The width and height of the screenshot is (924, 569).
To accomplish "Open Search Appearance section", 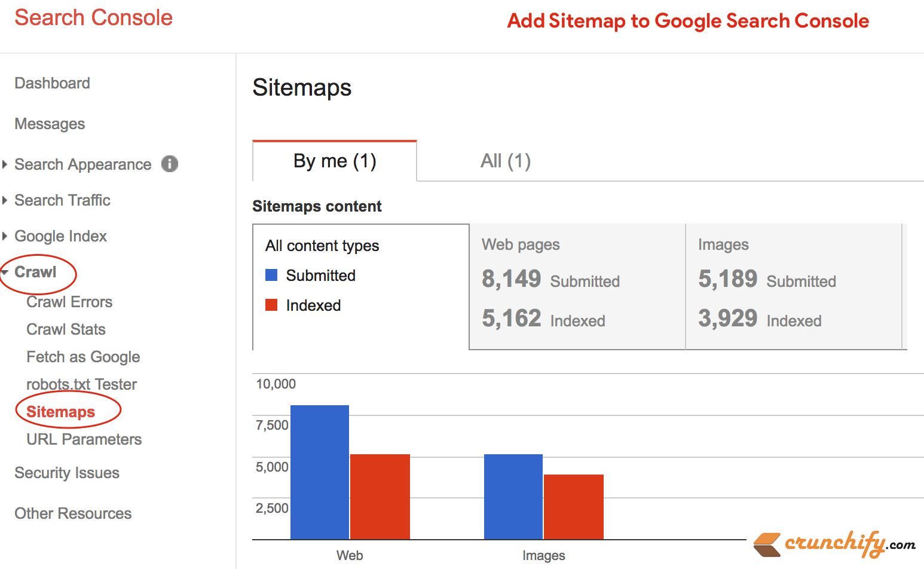I will [83, 164].
